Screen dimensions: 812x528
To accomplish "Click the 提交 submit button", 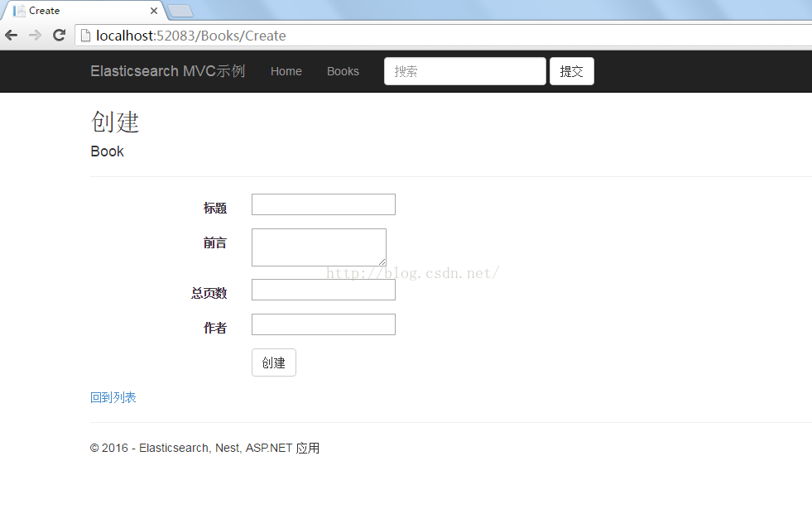I will (572, 71).
